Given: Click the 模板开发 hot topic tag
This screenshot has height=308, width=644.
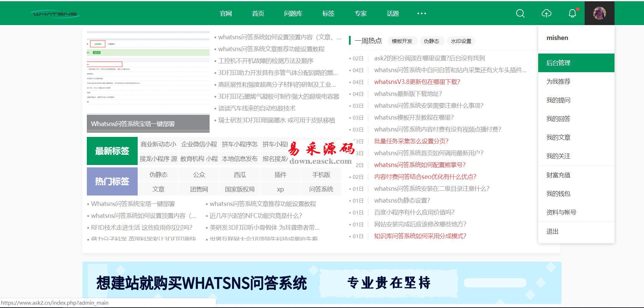Looking at the screenshot, I should 402,41.
